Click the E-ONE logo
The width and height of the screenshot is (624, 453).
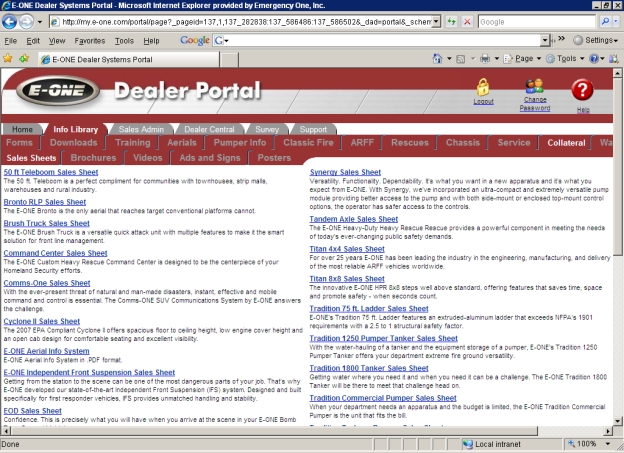click(58, 91)
